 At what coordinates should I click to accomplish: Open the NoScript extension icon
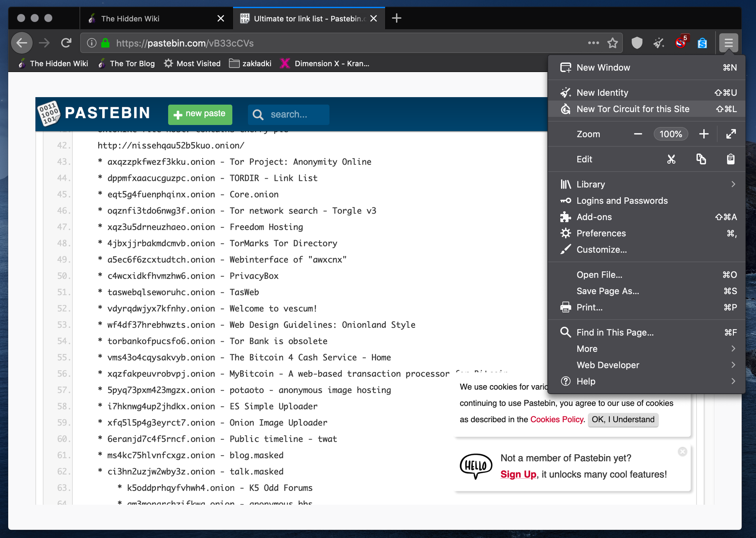[681, 43]
